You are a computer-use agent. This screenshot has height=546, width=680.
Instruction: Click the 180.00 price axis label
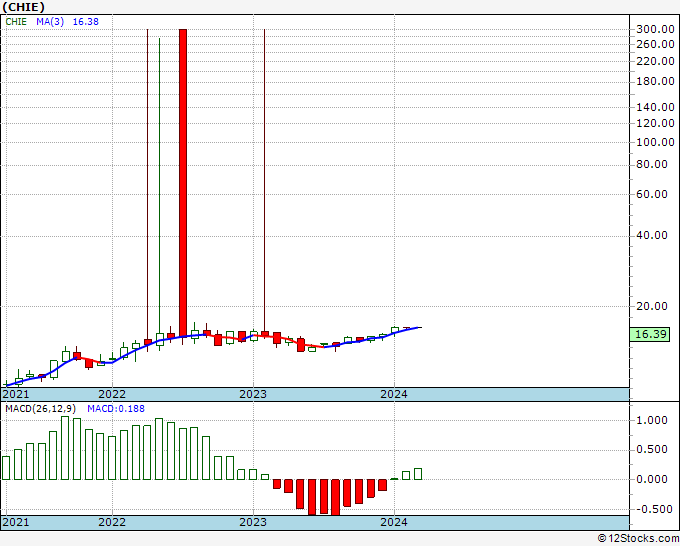655,82
